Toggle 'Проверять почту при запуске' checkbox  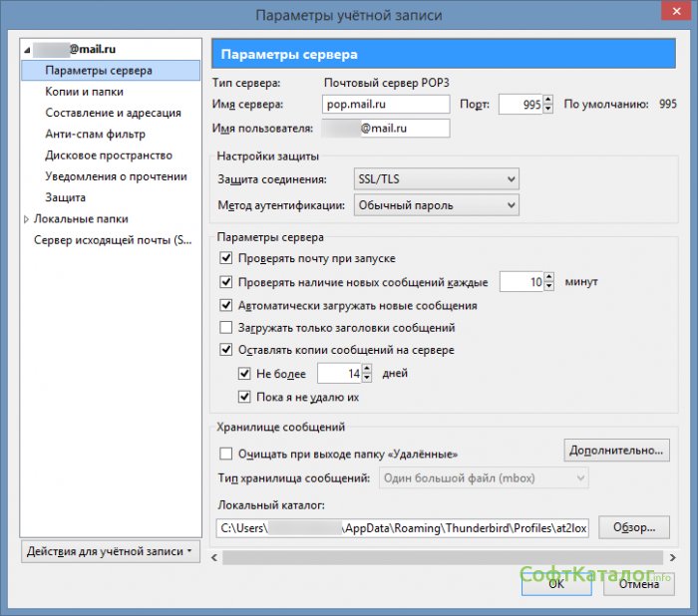pyautogui.click(x=225, y=258)
